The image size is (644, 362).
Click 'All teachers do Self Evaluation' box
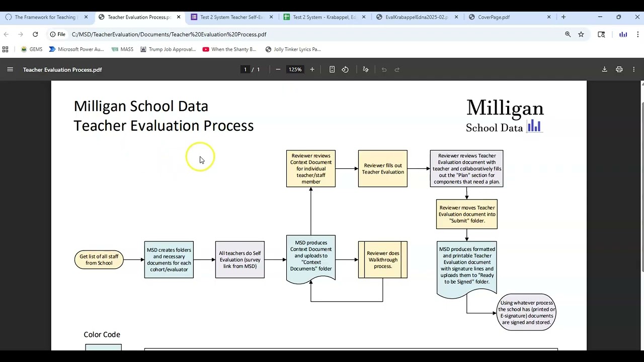240,259
